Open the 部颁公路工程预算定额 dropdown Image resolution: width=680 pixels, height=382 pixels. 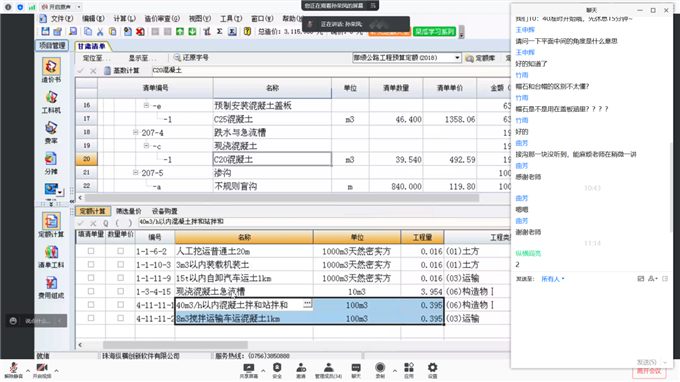(x=457, y=58)
